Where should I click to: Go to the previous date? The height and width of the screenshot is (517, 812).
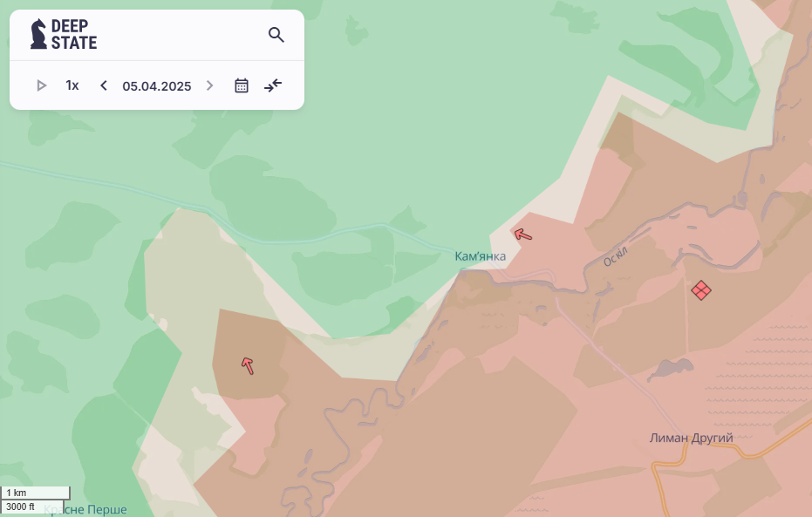click(x=104, y=85)
